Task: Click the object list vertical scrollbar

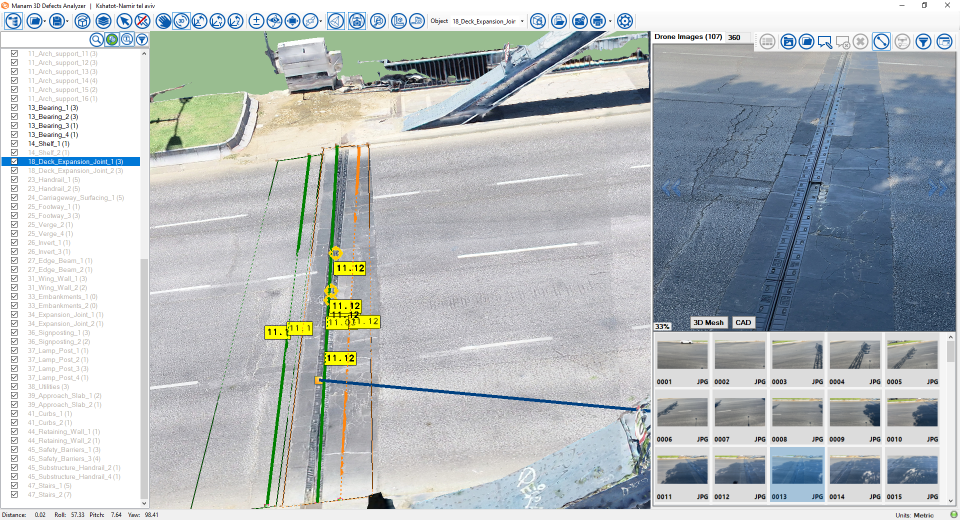Action: pos(144,279)
